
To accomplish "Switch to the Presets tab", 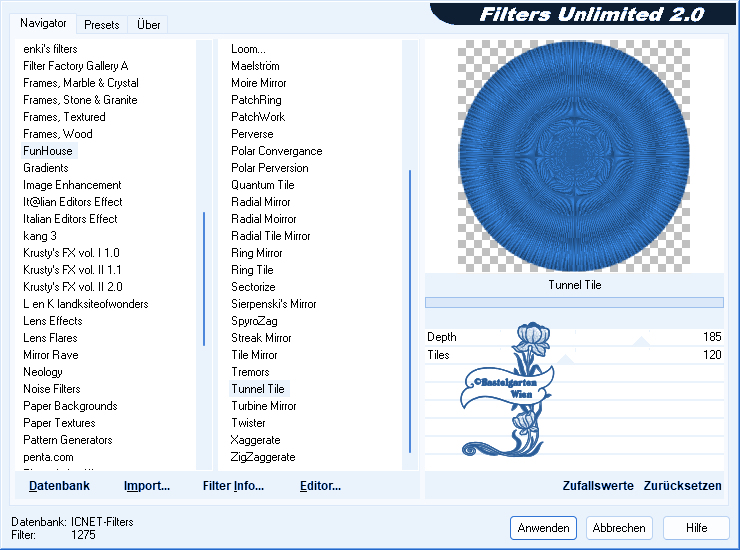I will pos(101,24).
